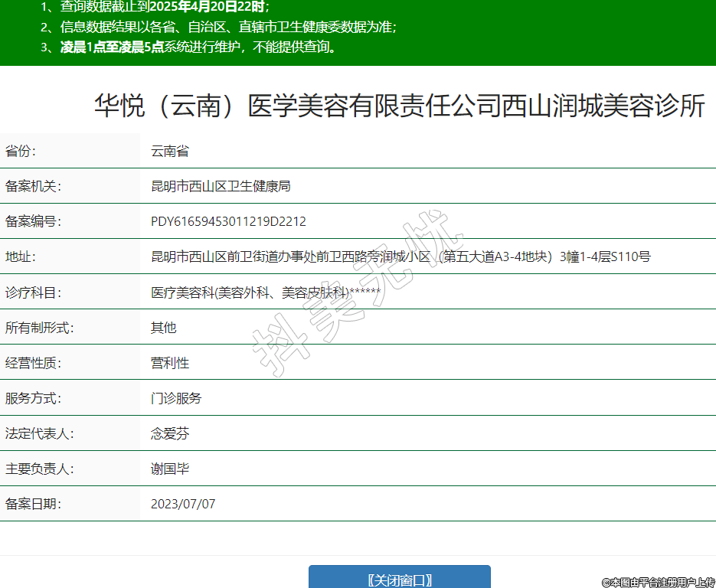This screenshot has height=588, width=716.
Task: Click the 法定代表人 row label
Action: pyautogui.click(x=39, y=434)
